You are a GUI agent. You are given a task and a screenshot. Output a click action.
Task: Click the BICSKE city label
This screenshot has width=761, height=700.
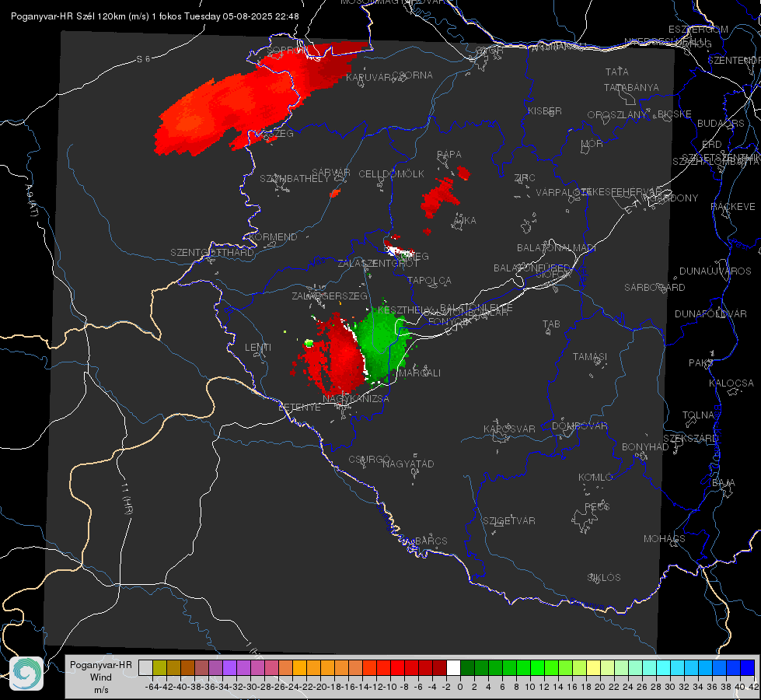point(675,114)
